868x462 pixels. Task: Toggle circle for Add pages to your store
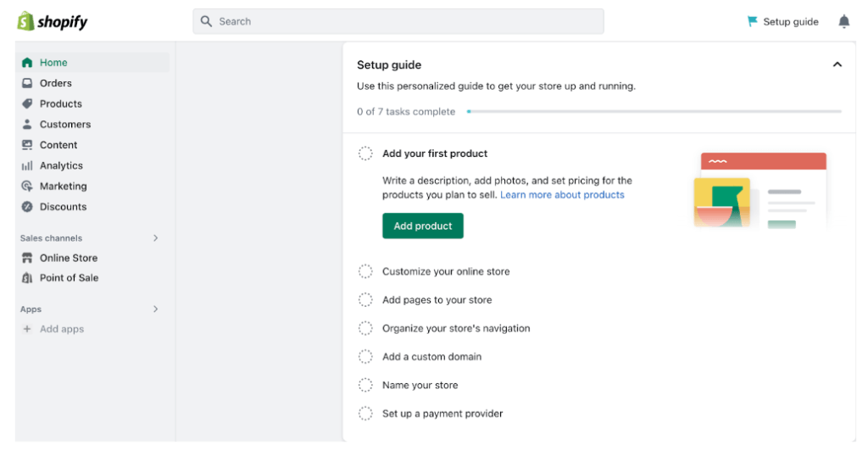[365, 299]
